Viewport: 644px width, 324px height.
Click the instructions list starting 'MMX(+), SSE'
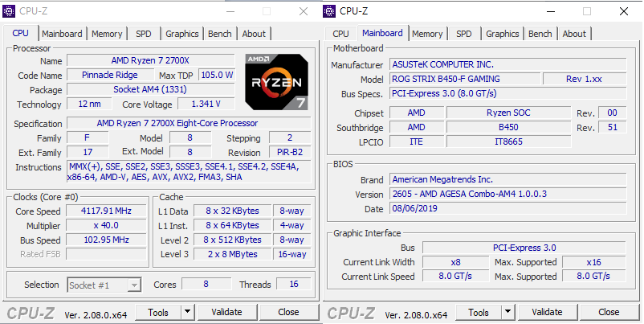(x=189, y=172)
